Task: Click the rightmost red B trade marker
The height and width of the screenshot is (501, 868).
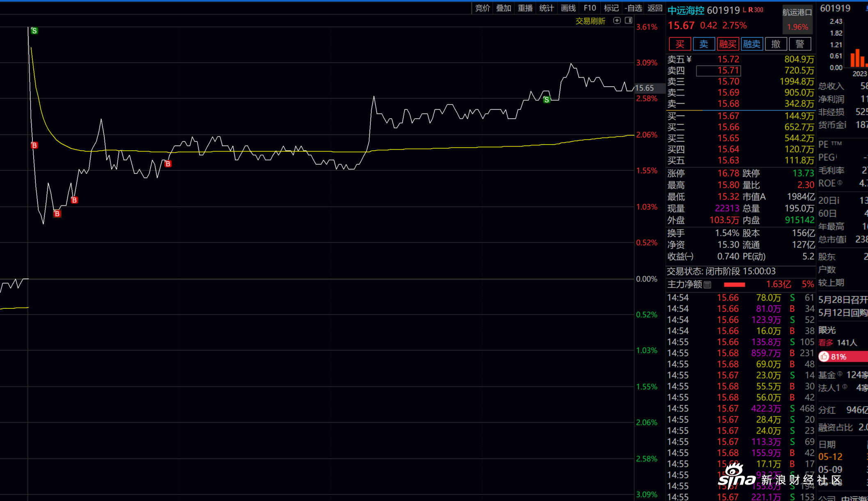Action: [168, 164]
